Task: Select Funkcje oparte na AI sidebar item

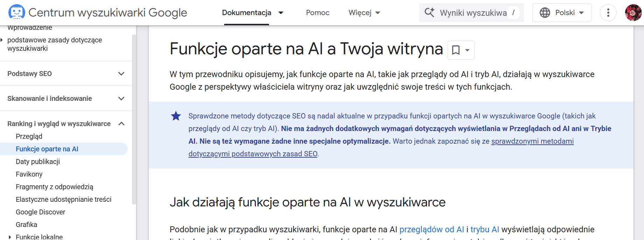Action: click(x=64, y=149)
